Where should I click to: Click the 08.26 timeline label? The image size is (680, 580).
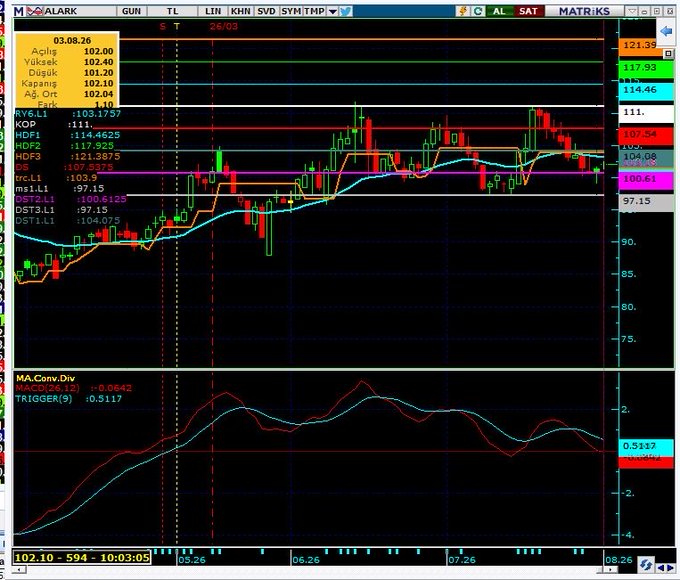(x=618, y=560)
